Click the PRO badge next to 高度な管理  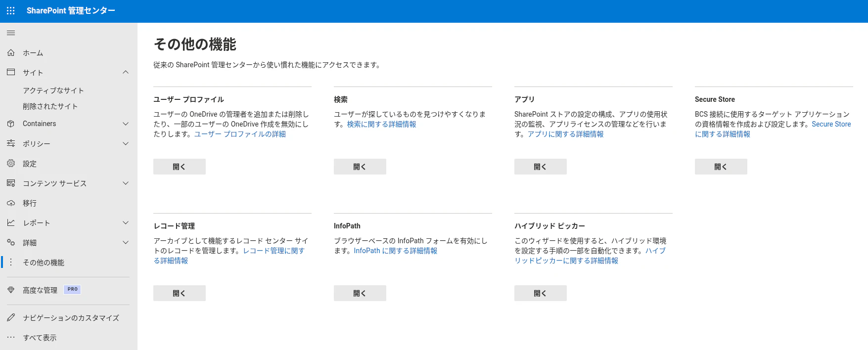click(73, 289)
